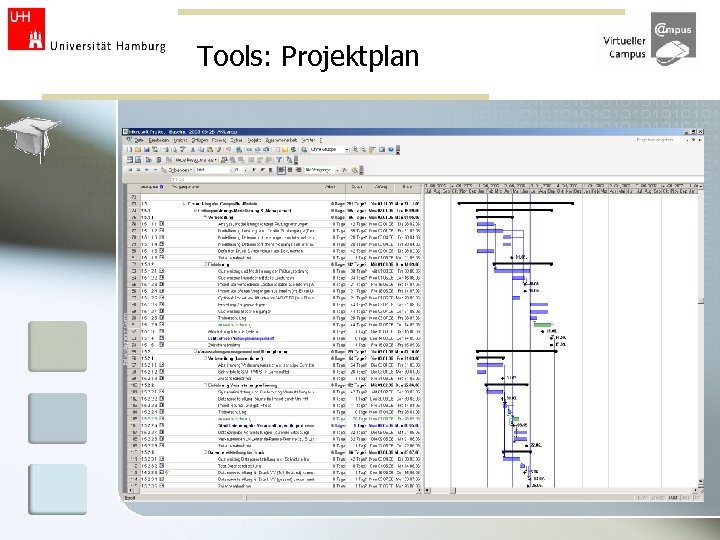
Task: Click the Task notes yellow icon
Action: 285,149
